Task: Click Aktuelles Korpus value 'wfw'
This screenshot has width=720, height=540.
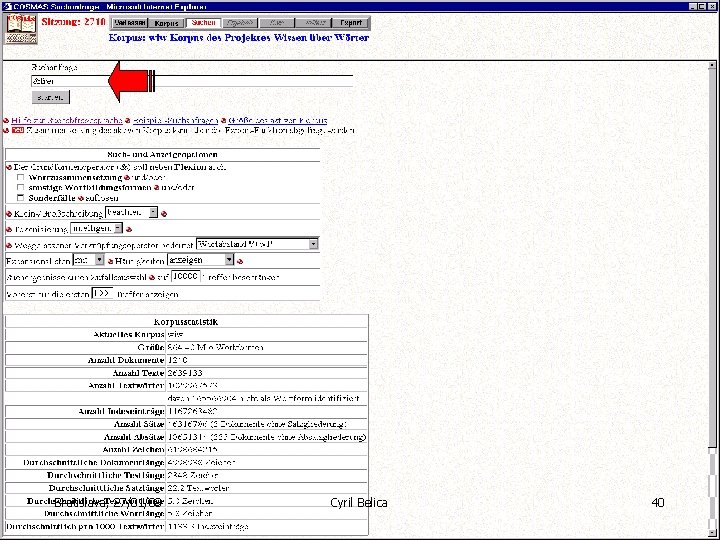Action: tap(175, 334)
